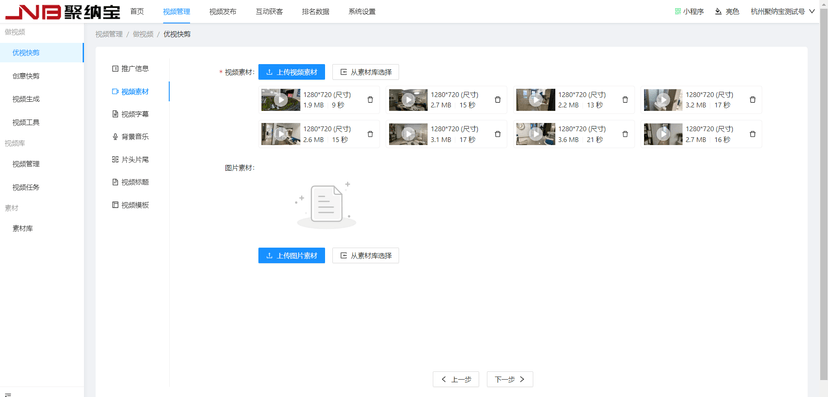Select the 视频素材 step
The height and width of the screenshot is (397, 828).
(x=130, y=91)
